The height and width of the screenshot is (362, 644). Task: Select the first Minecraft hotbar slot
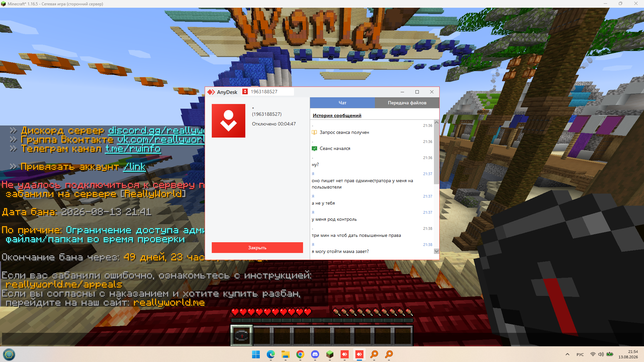[x=241, y=335]
